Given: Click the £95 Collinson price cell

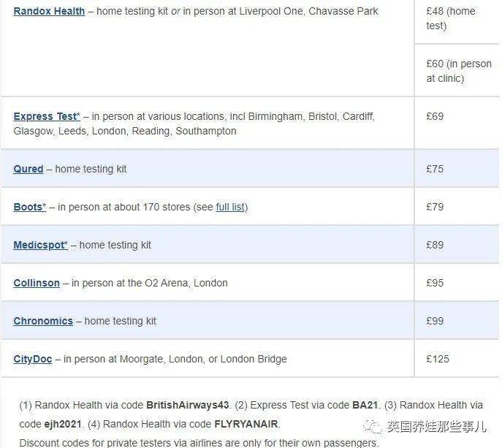Looking at the screenshot, I should [x=457, y=283].
